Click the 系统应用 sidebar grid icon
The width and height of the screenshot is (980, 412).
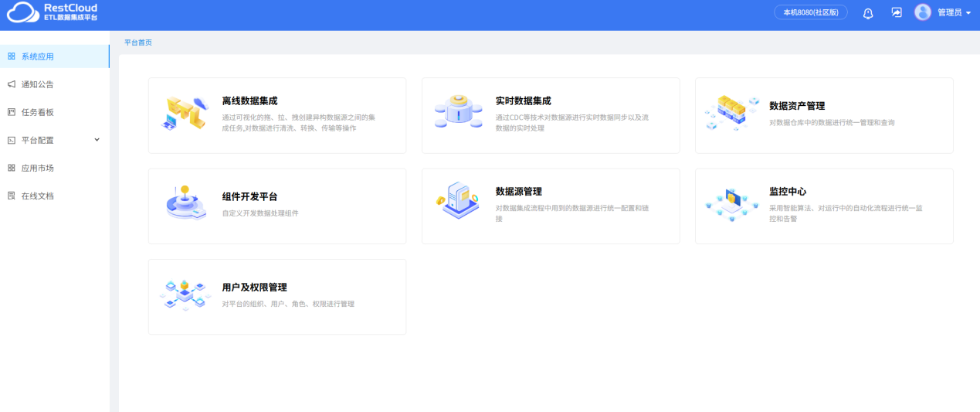[x=12, y=56]
